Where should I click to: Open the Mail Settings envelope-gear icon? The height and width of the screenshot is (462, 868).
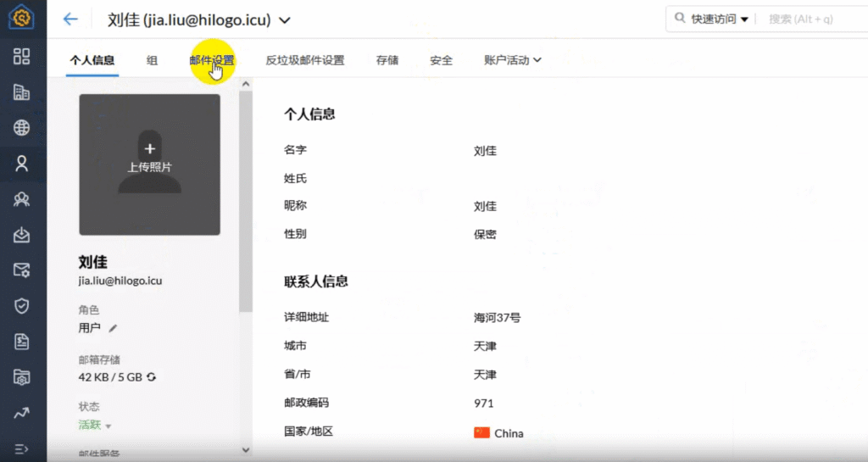22,270
